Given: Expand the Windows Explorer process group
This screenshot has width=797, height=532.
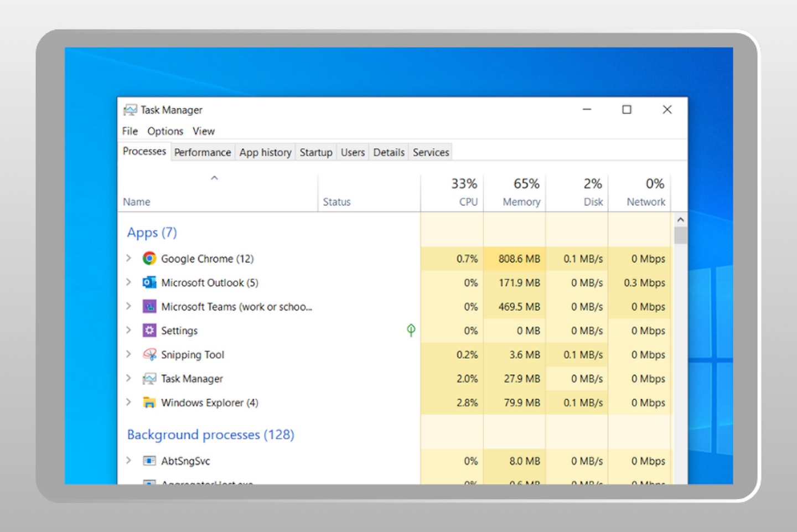Looking at the screenshot, I should 128,402.
